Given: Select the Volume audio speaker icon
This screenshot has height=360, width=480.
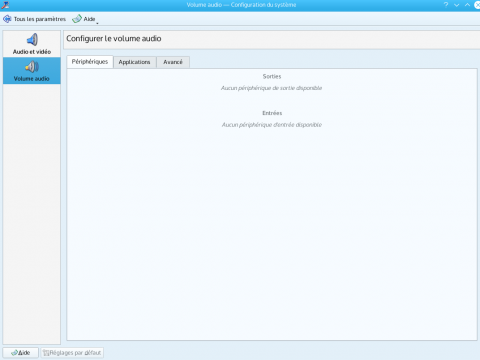Looking at the screenshot, I should (32, 67).
